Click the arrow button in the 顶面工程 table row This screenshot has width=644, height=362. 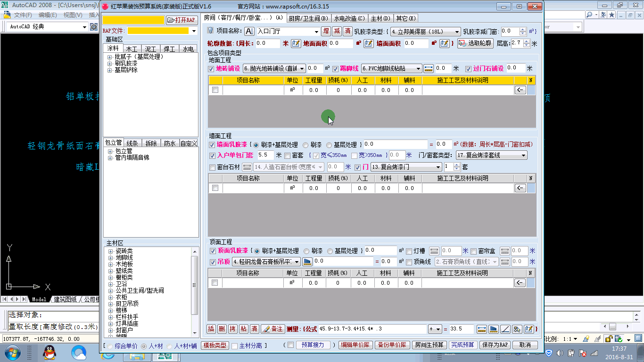pyautogui.click(x=520, y=283)
